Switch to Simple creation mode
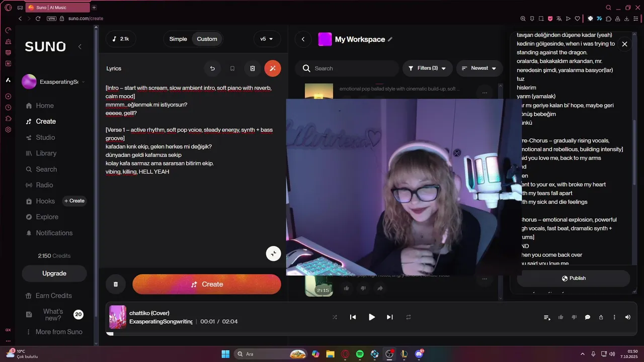 tap(178, 39)
